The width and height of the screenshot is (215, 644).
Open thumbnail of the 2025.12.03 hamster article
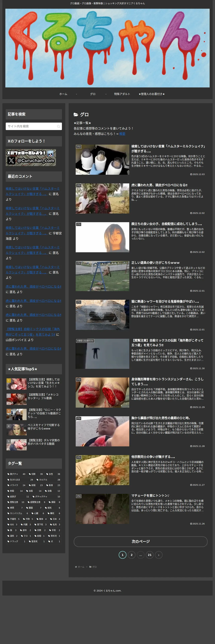(x=102, y=159)
